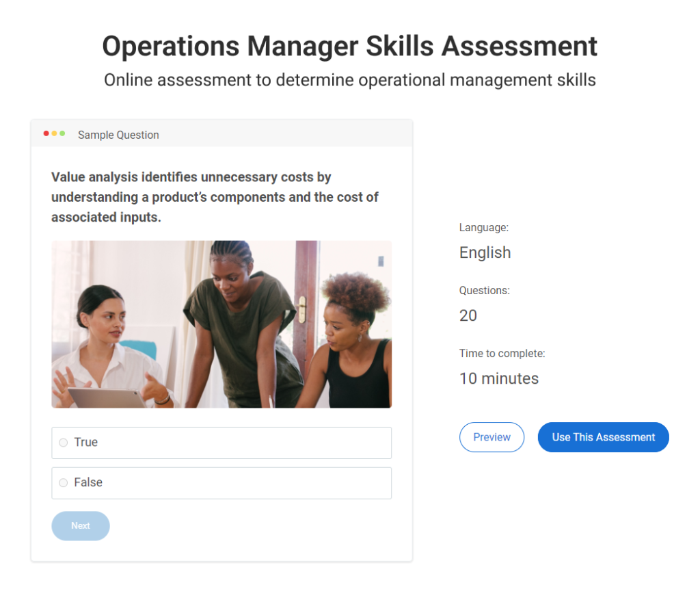
Task: Click the green dot in the window header
Action: point(62,133)
